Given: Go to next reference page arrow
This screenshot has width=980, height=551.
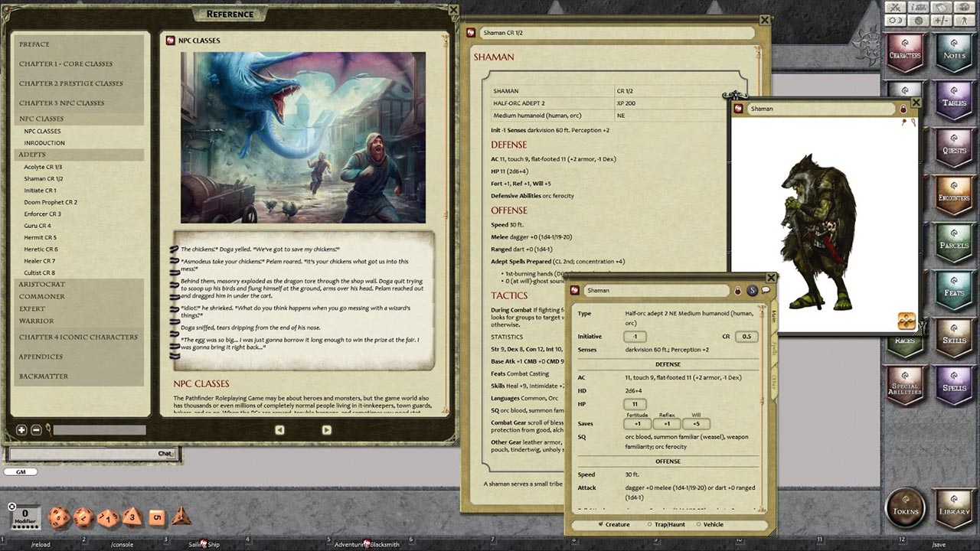Looking at the screenshot, I should click(326, 430).
